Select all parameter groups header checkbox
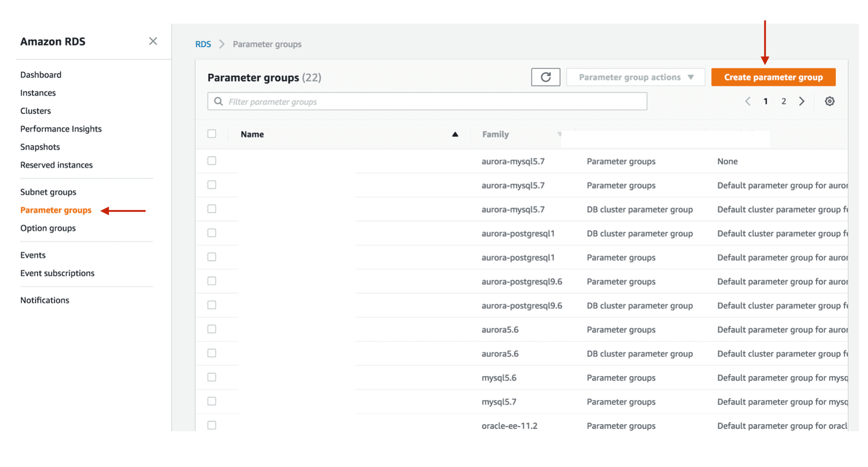The width and height of the screenshot is (868, 467). click(212, 134)
